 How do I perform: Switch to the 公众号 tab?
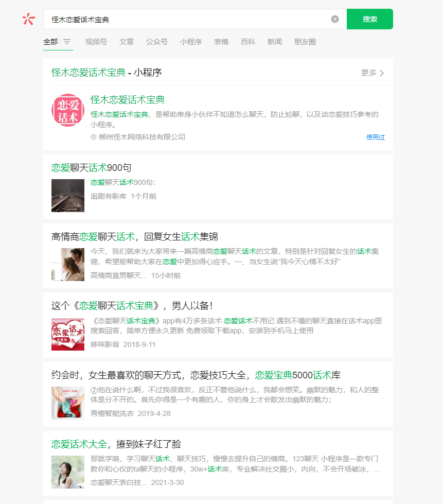coord(157,42)
